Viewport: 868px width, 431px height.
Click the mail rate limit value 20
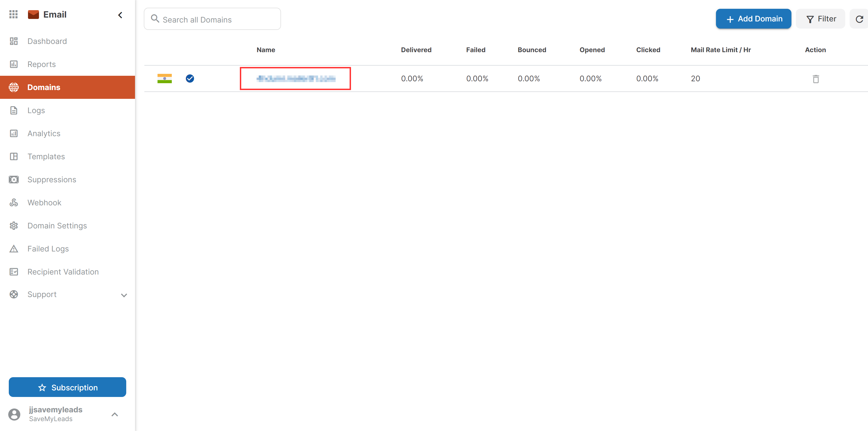pyautogui.click(x=695, y=79)
